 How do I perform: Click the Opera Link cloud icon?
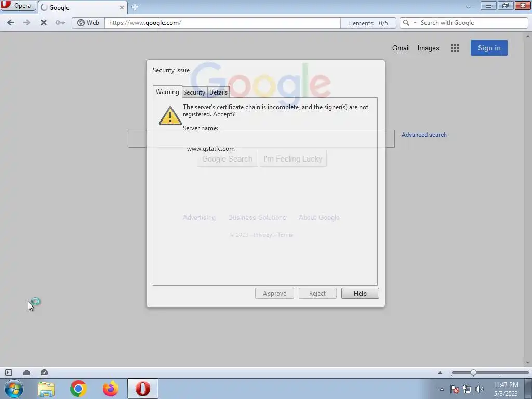pyautogui.click(x=26, y=373)
